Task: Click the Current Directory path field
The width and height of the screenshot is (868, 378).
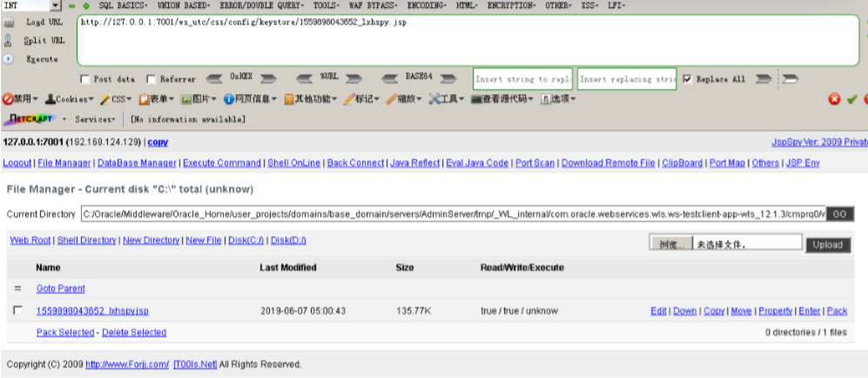Action: click(x=454, y=213)
